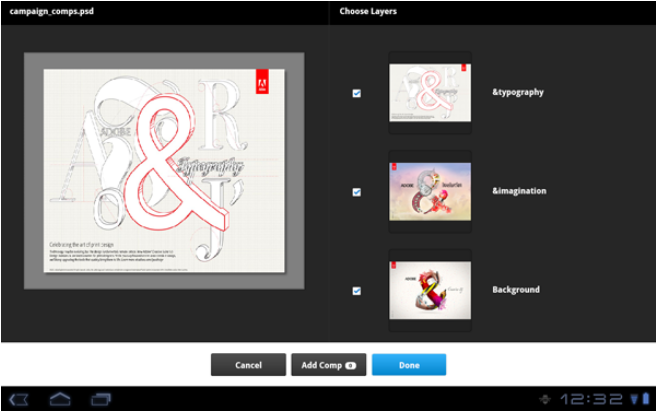
Task: Click the &typography layer name
Action: [518, 92]
